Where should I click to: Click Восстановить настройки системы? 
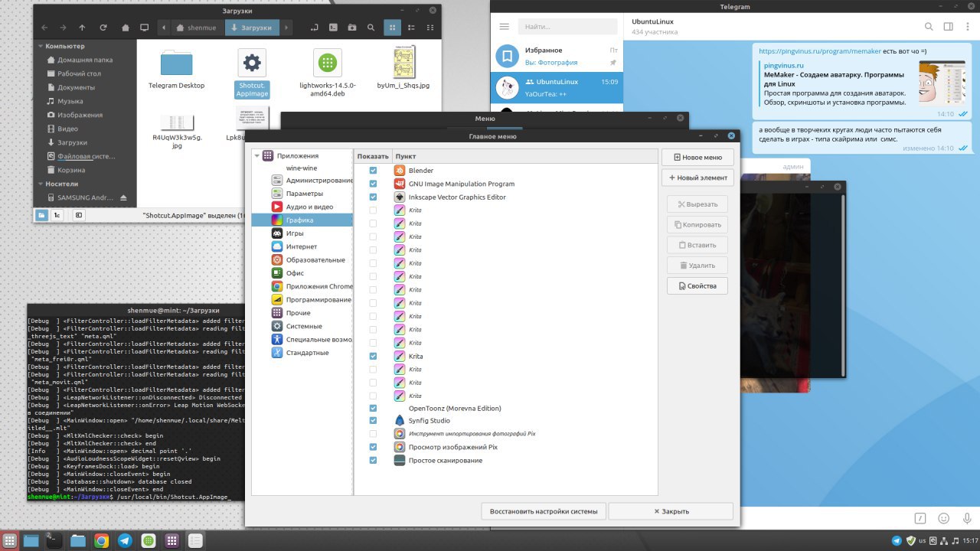544,511
